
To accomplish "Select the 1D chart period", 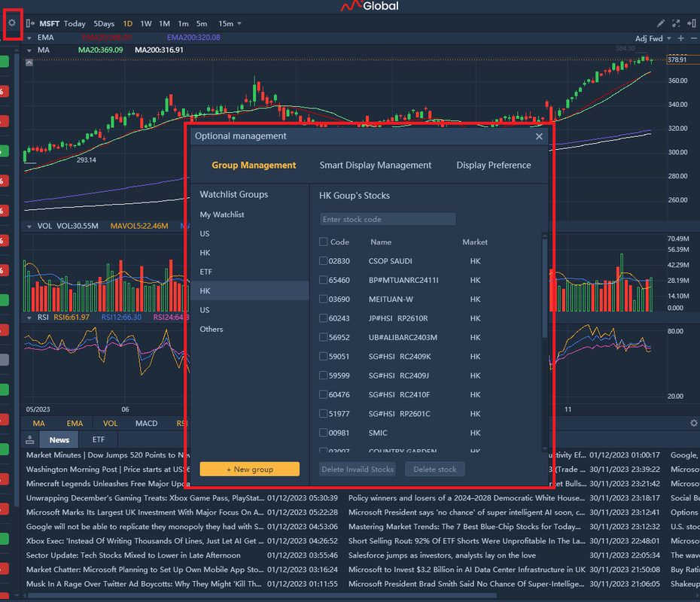I will [128, 23].
